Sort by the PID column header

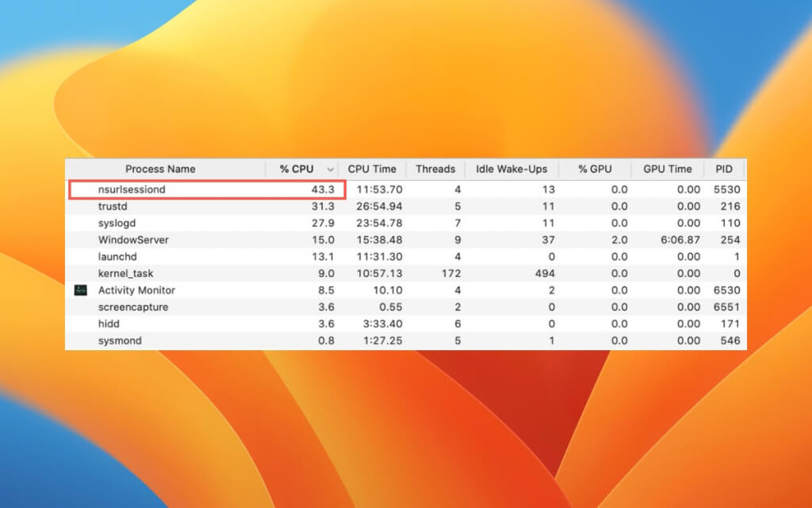click(724, 169)
